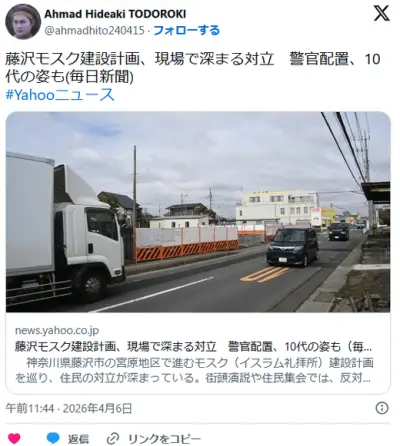Click the 返信 reply label
This screenshot has height=446, width=400.
(78, 439)
